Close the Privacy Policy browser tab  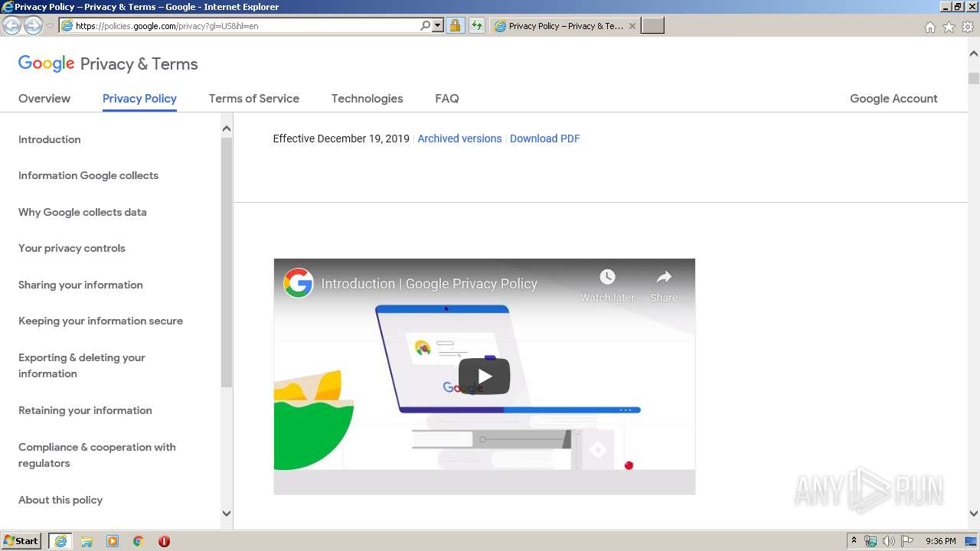[632, 26]
